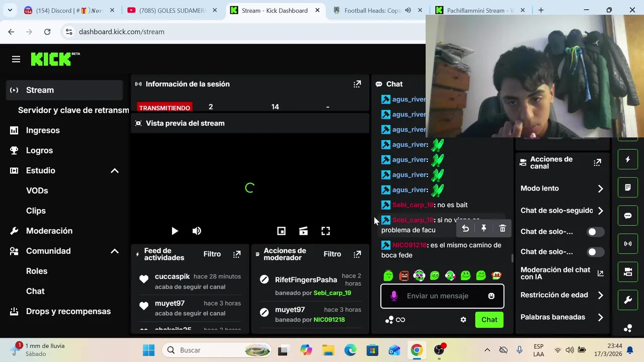Open the Windows Start menu
This screenshot has width=644, height=362.
click(148, 350)
